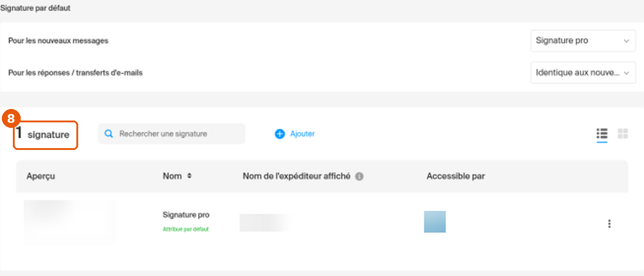Screen dimensions: 644x276
Task: Click the Attribué par défaut label
Action: coord(186,229)
